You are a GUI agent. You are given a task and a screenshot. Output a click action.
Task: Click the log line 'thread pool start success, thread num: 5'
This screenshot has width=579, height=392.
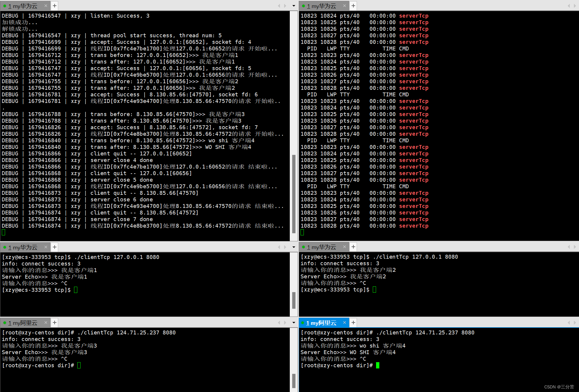point(112,36)
